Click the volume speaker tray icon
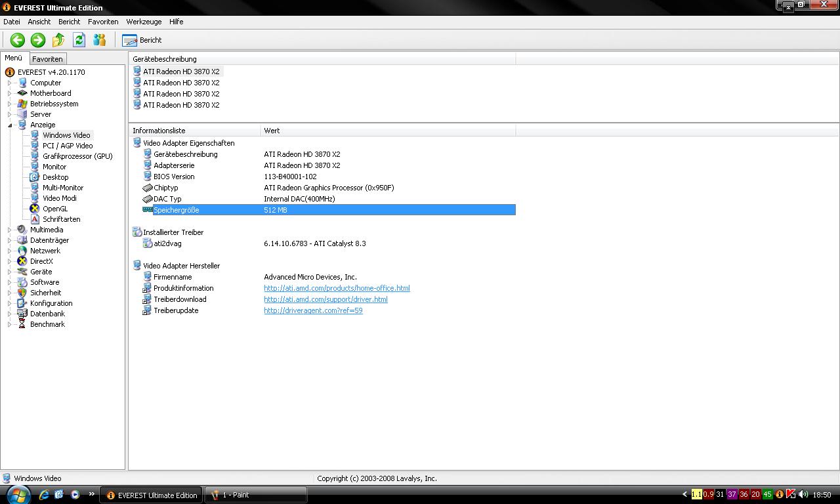The height and width of the screenshot is (504, 840). point(803,495)
